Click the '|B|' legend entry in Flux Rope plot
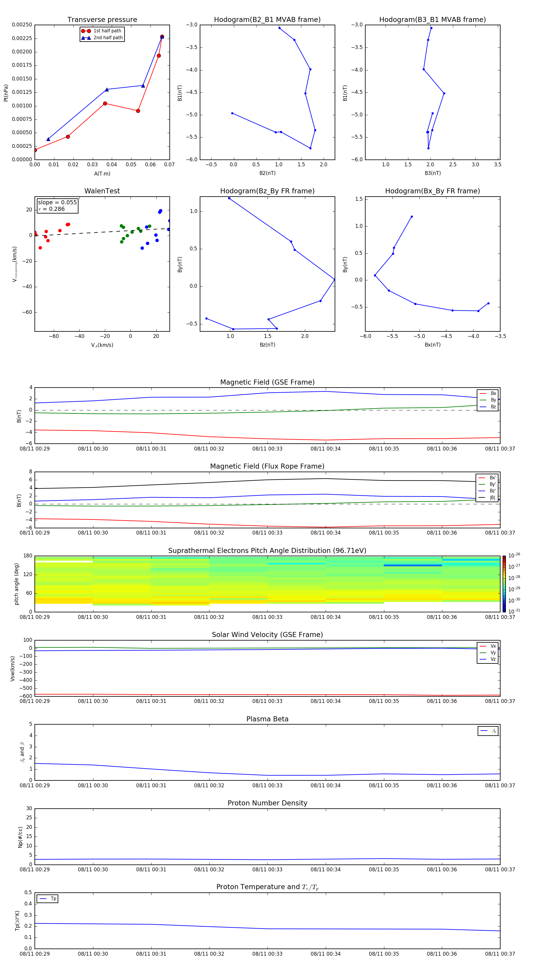This screenshot has width=535, height=980. 487,498
